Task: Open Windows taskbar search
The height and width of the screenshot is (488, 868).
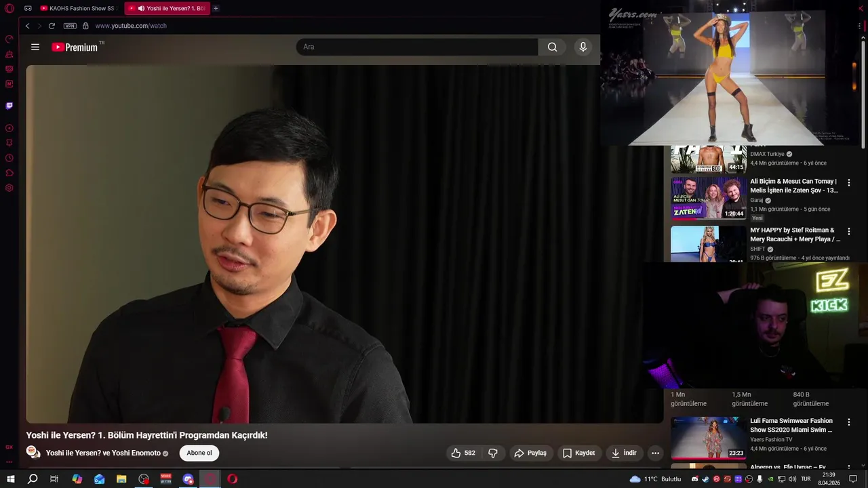Action: coord(33,479)
